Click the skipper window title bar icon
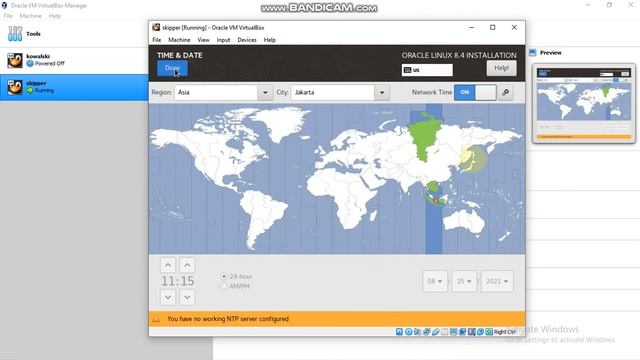The image size is (640, 360). (156, 27)
